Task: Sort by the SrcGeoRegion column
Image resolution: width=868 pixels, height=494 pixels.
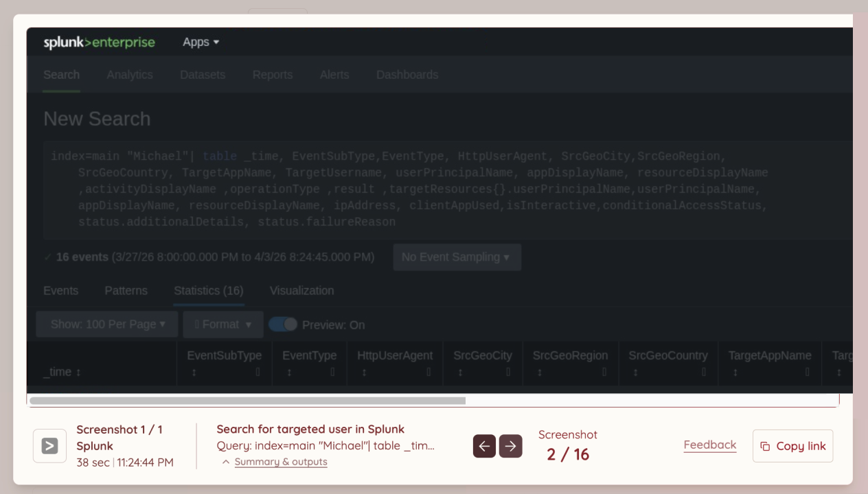Action: pyautogui.click(x=571, y=355)
